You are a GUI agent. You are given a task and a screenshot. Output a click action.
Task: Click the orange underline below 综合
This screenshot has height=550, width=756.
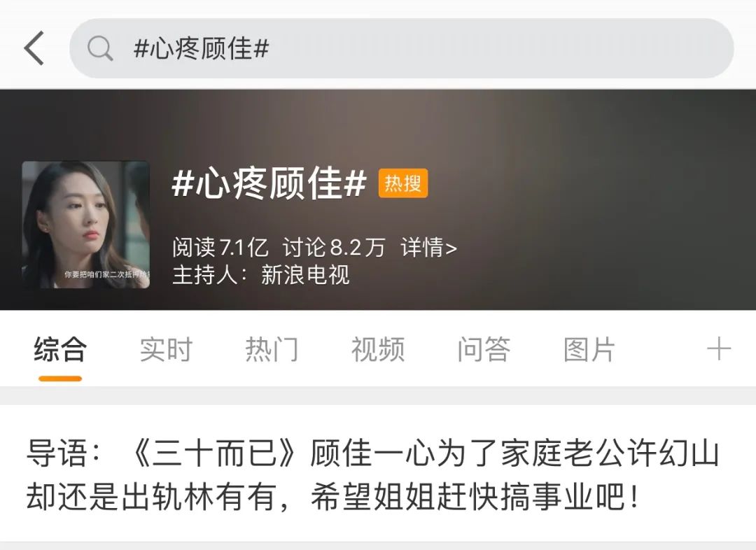pyautogui.click(x=60, y=379)
